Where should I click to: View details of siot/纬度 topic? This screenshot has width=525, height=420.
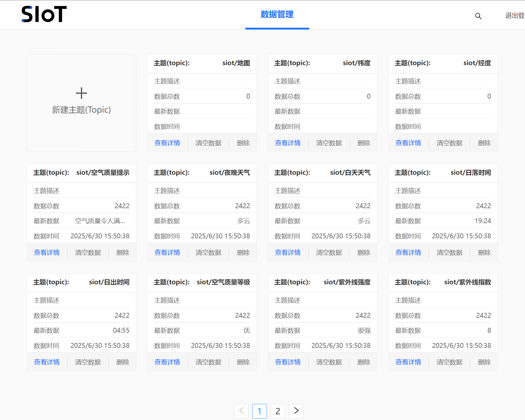pos(288,143)
